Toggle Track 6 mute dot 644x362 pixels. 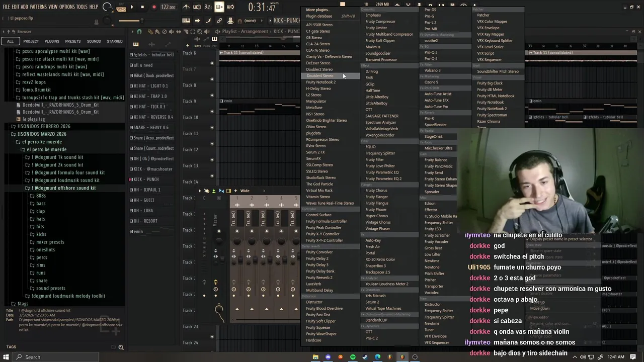click(212, 63)
